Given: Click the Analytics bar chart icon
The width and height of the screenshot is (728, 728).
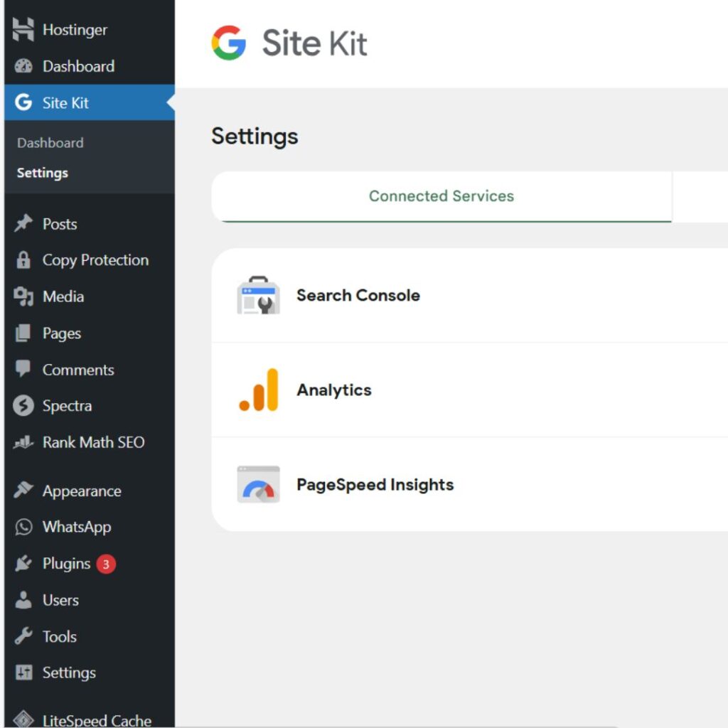Looking at the screenshot, I should [259, 390].
